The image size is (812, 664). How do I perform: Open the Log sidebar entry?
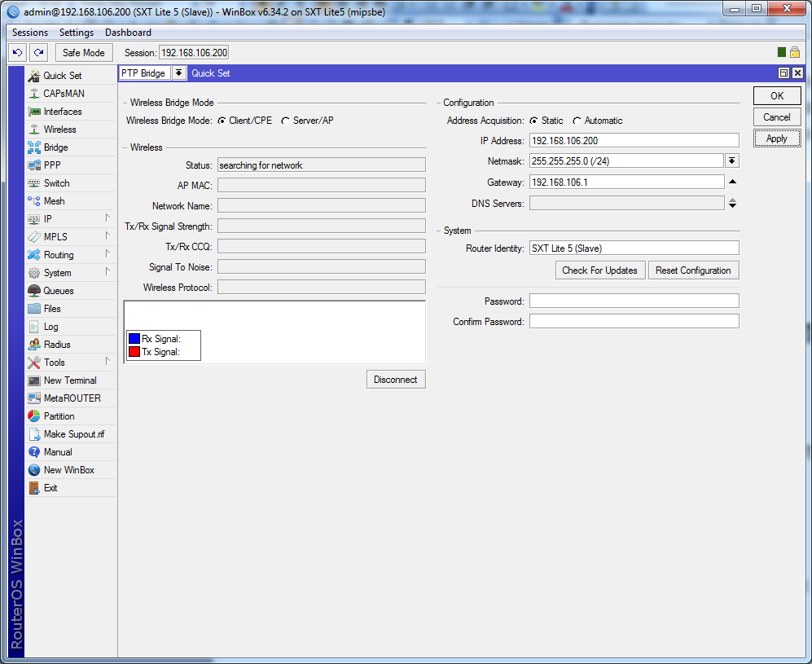coord(50,327)
